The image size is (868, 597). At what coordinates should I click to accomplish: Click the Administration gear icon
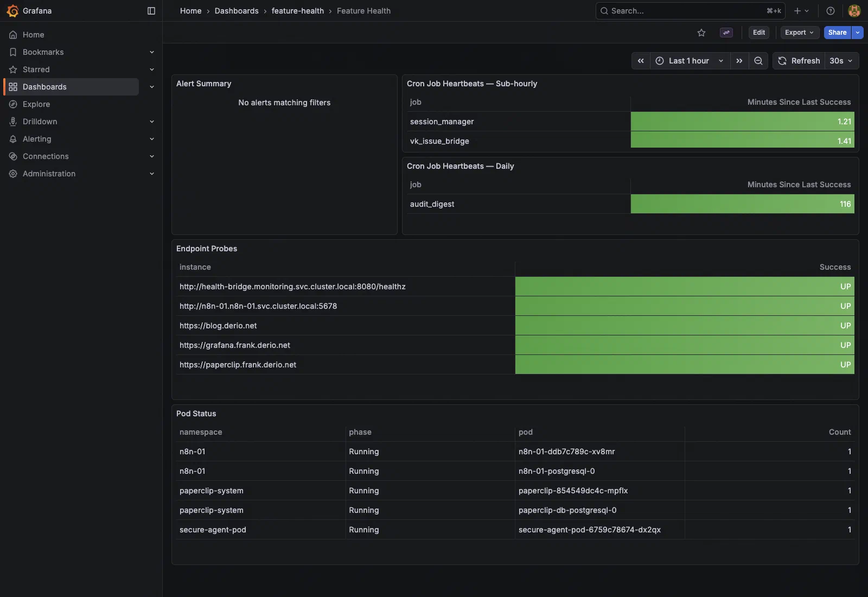tap(13, 174)
